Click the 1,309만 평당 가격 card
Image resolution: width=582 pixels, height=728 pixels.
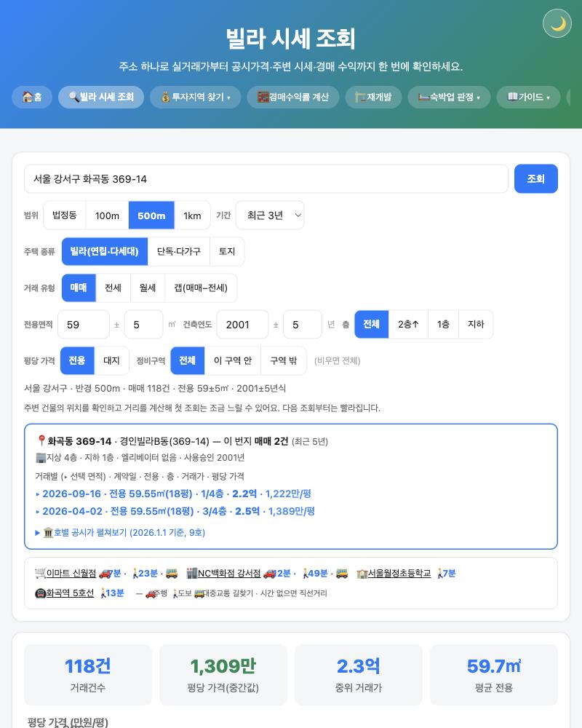click(x=223, y=675)
